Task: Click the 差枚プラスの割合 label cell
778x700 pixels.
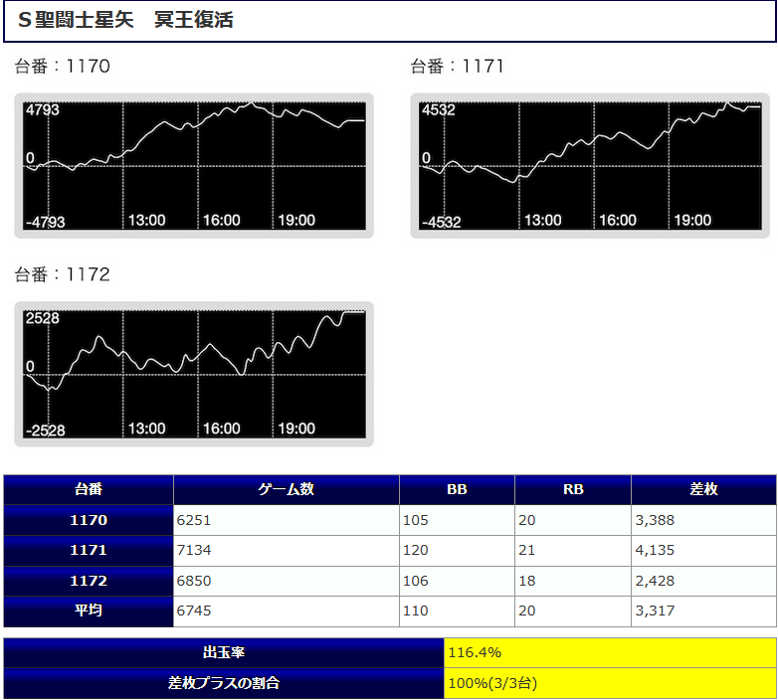Action: (224, 683)
